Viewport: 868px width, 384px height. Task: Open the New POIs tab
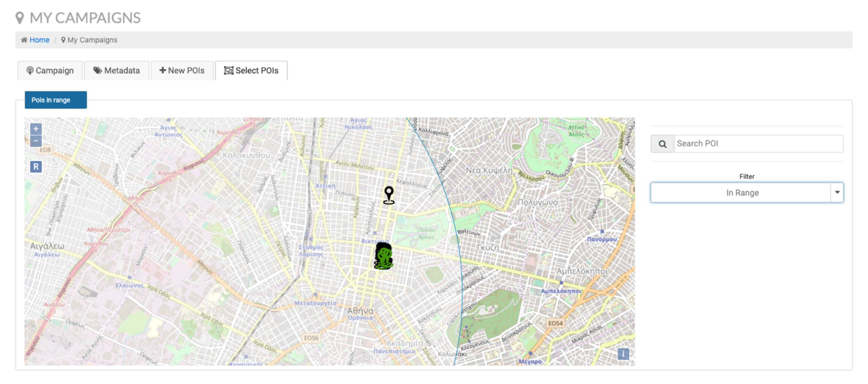point(182,70)
